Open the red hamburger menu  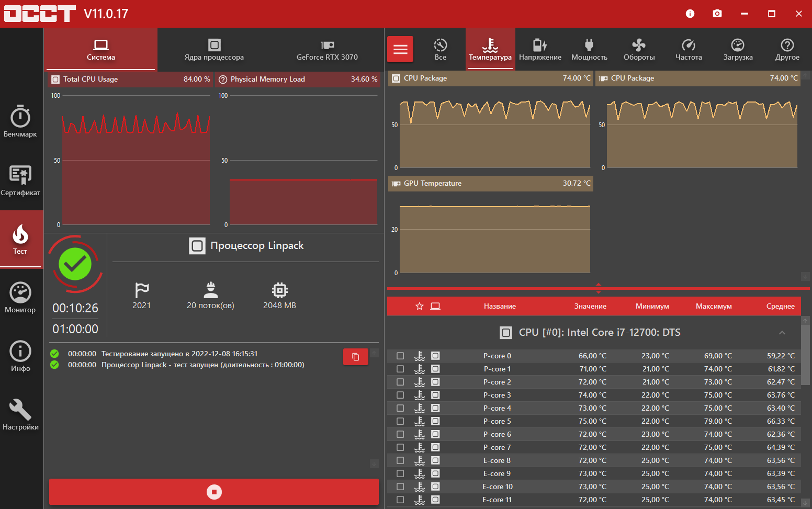click(x=400, y=49)
